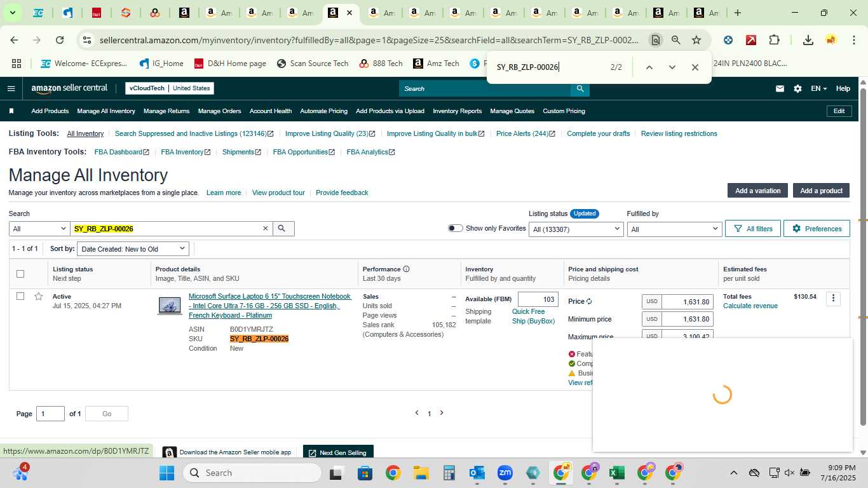
Task: Open the Sort by Date Created dropdown
Action: click(x=133, y=249)
